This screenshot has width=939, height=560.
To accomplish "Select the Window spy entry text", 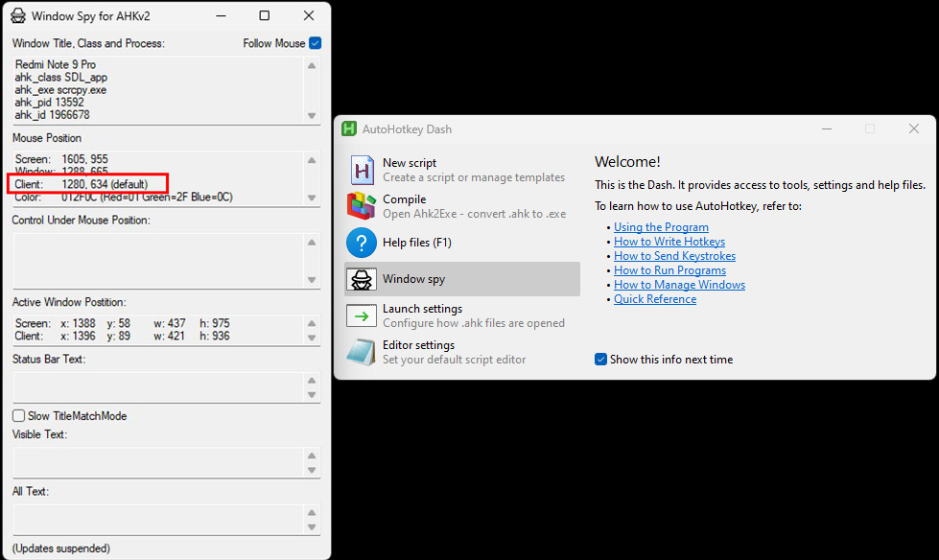I will point(413,279).
